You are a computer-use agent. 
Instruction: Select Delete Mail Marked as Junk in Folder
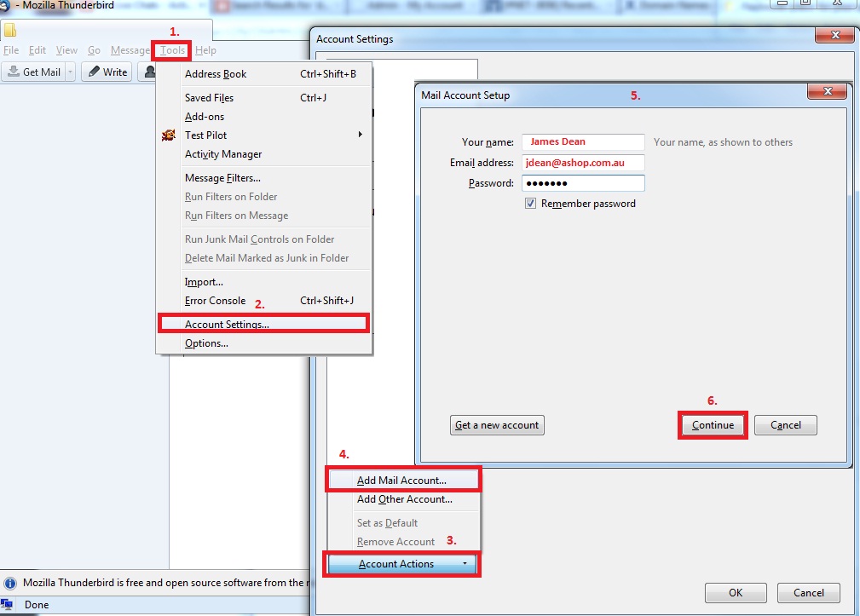click(x=264, y=258)
